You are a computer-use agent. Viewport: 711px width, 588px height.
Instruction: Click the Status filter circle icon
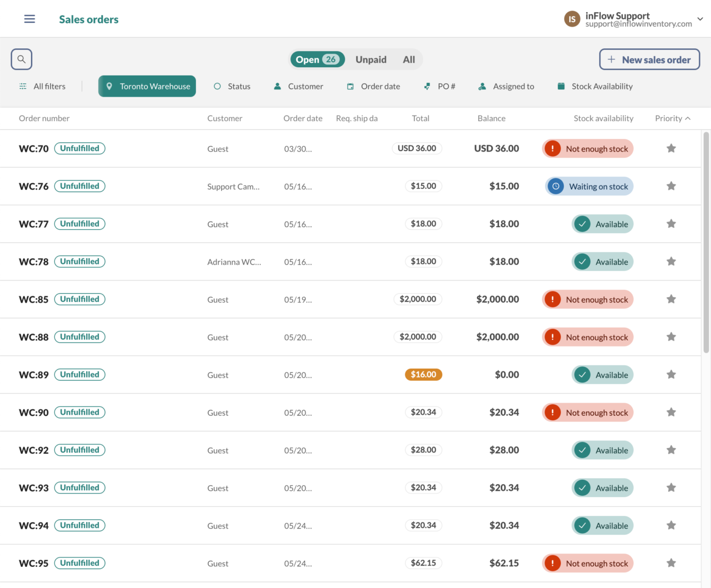tap(217, 86)
